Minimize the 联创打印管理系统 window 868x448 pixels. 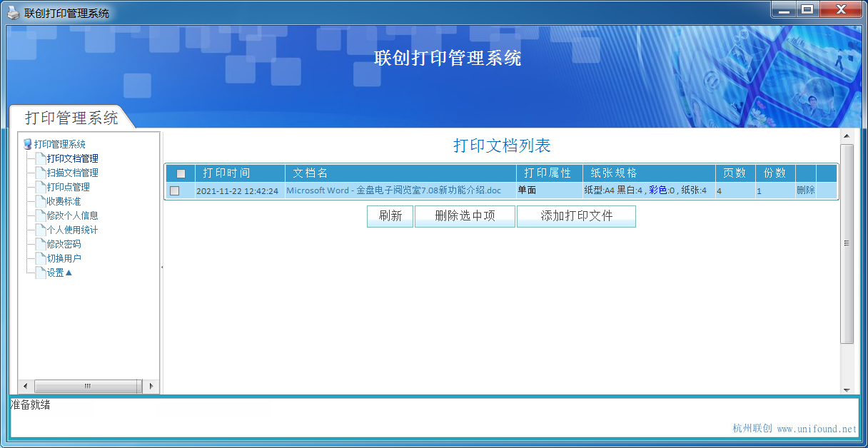784,10
